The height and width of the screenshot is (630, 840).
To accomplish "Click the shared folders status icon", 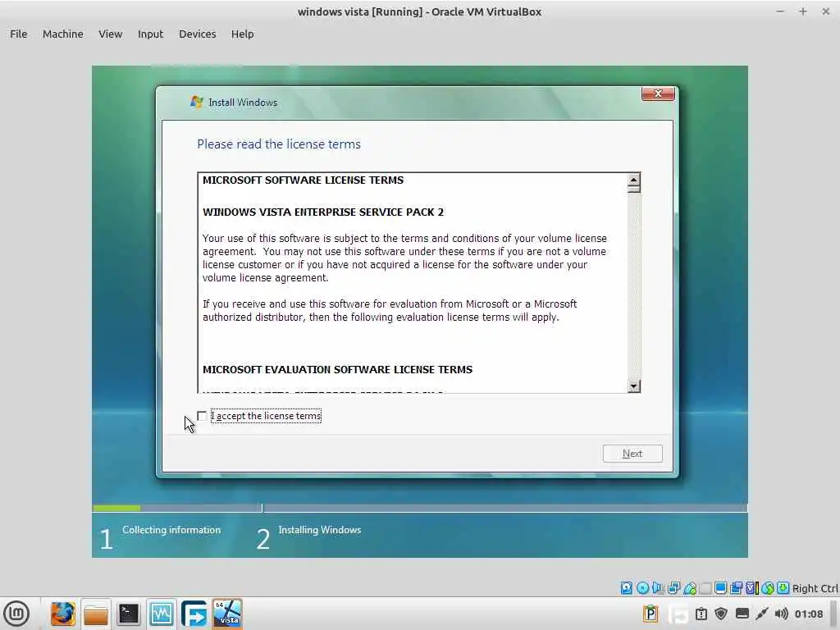I will [705, 588].
